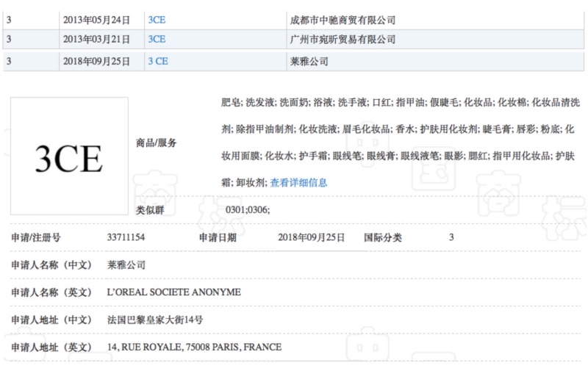Click the 申请/注册号 label
Viewport: 588px width, 371px height.
pyautogui.click(x=36, y=237)
